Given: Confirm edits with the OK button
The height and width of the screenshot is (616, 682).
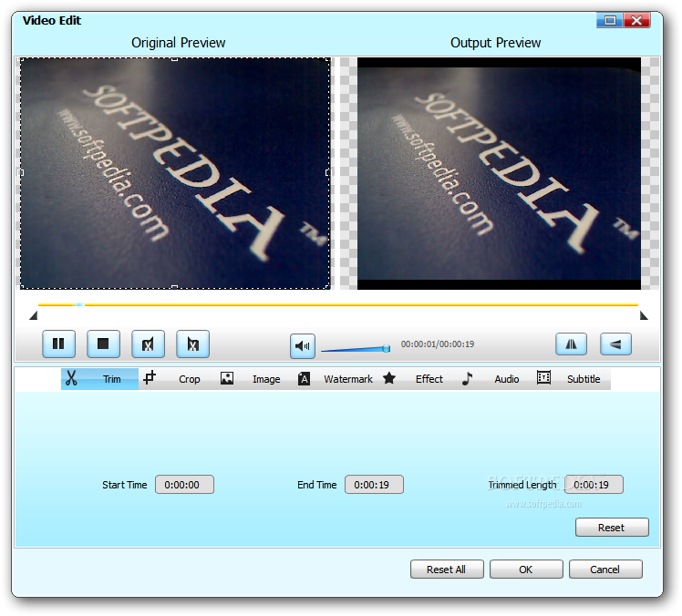Looking at the screenshot, I should [x=526, y=569].
